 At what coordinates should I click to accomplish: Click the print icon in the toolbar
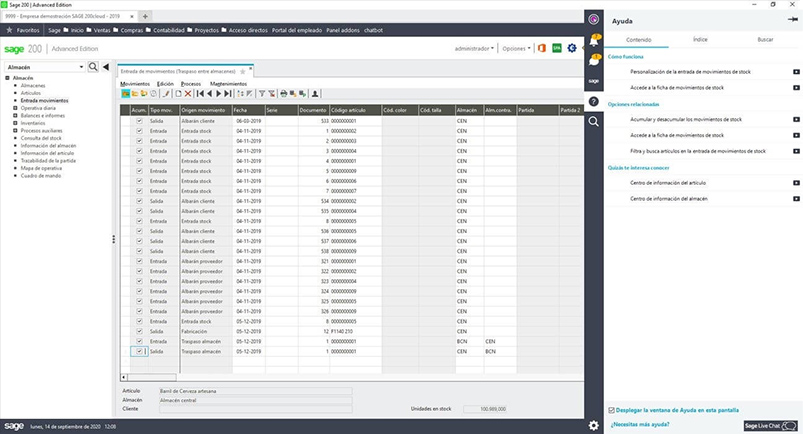pos(283,94)
